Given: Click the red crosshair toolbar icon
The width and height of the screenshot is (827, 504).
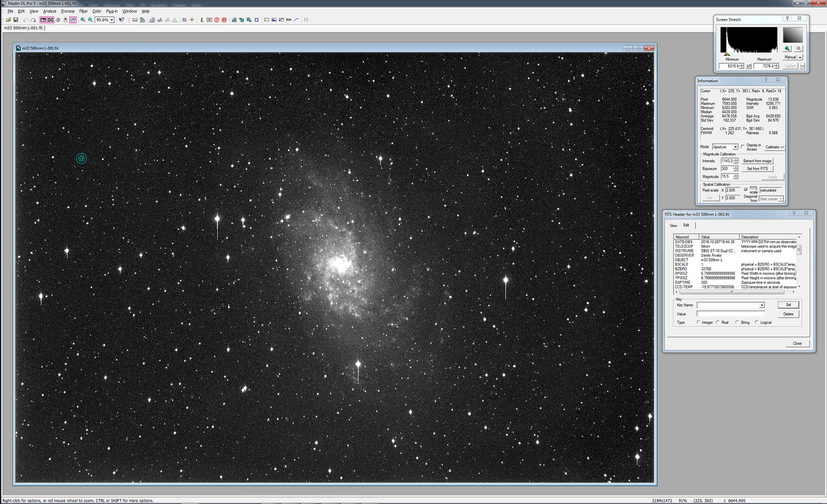Looking at the screenshot, I should (192, 20).
